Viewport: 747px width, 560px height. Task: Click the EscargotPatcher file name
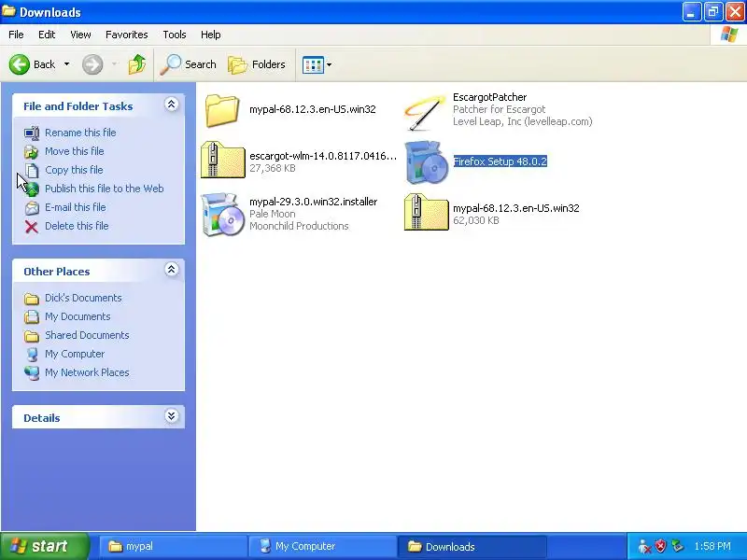pyautogui.click(x=489, y=97)
